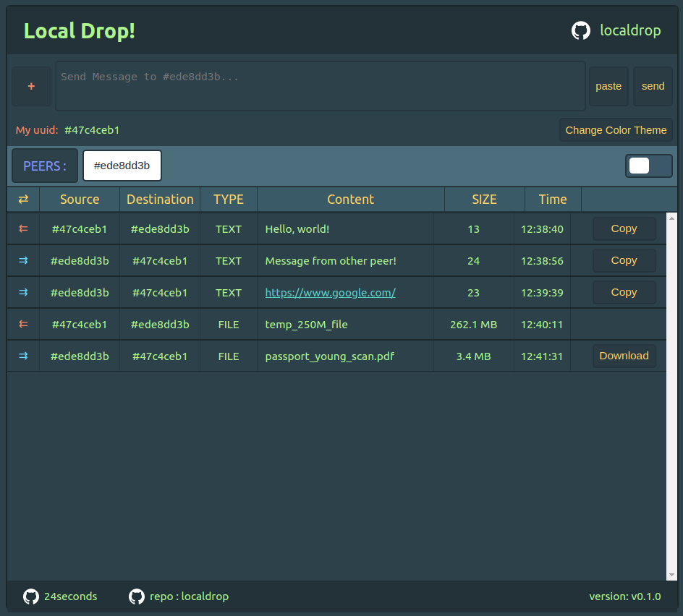The width and height of the screenshot is (683, 616).
Task: Click the Source column header
Action: [x=80, y=200]
